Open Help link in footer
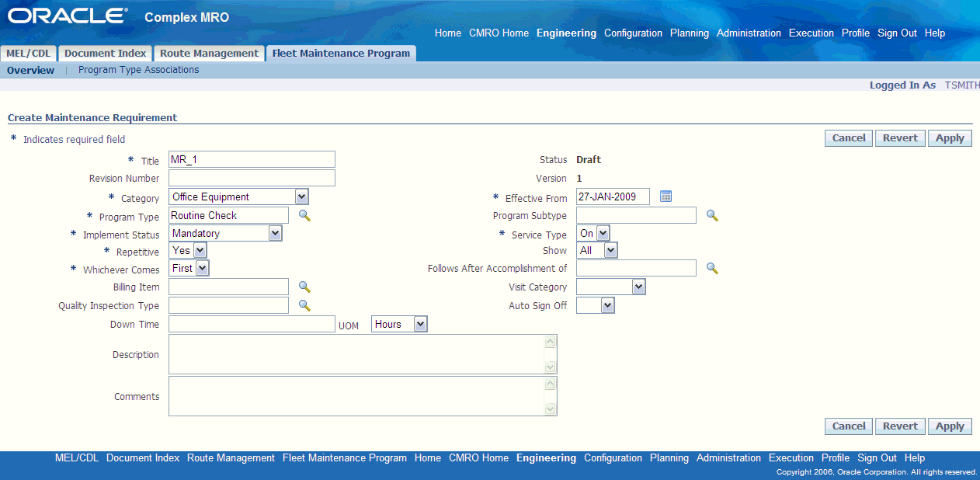 pos(915,458)
